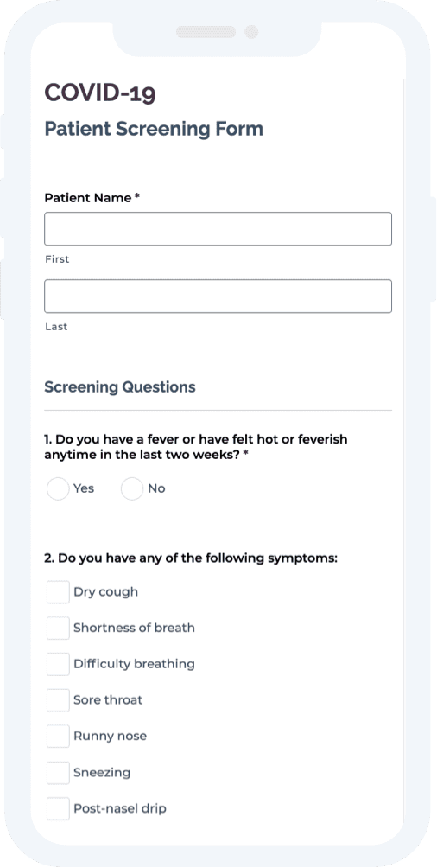Click the symptoms question text
This screenshot has height=868, width=437.
(x=191, y=558)
